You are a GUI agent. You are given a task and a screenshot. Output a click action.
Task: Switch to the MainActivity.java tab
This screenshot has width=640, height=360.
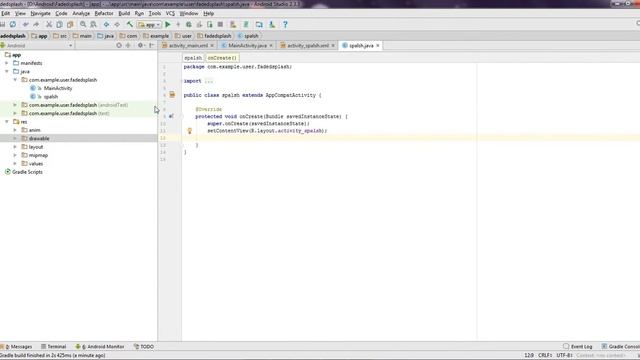(x=247, y=46)
